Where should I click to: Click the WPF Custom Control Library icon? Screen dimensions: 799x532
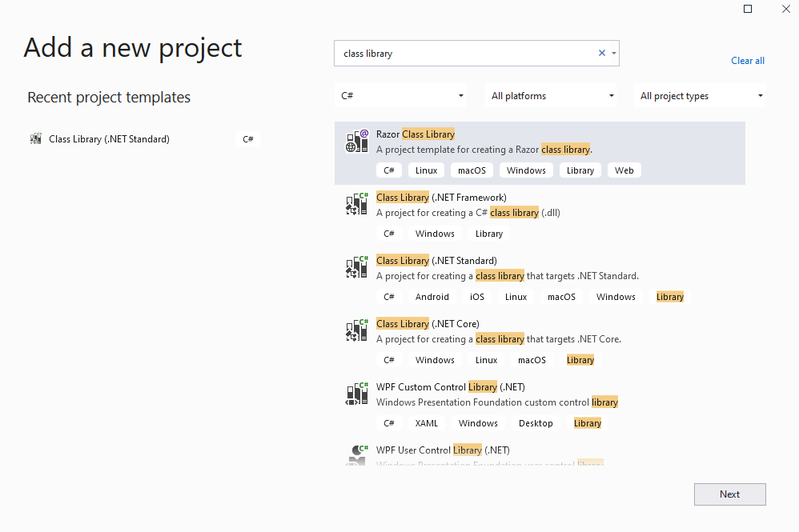(357, 394)
